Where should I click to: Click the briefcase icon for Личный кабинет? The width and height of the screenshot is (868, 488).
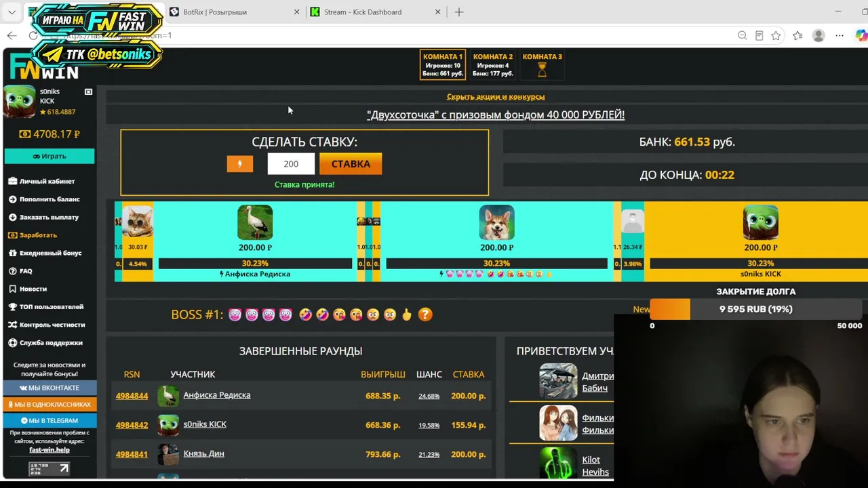click(13, 182)
